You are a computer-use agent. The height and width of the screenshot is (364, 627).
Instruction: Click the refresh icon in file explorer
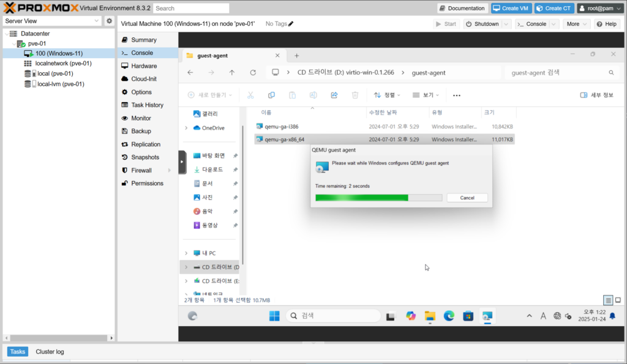[x=253, y=72]
